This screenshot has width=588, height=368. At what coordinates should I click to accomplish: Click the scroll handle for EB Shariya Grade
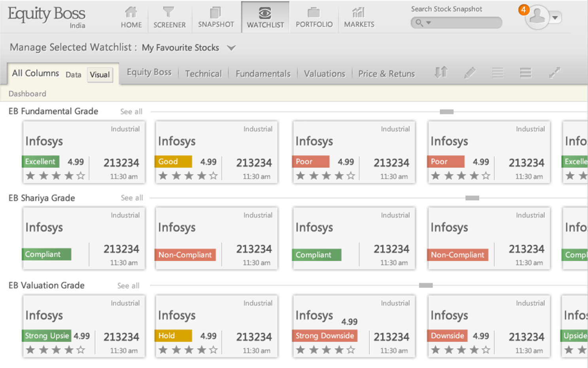(472, 198)
